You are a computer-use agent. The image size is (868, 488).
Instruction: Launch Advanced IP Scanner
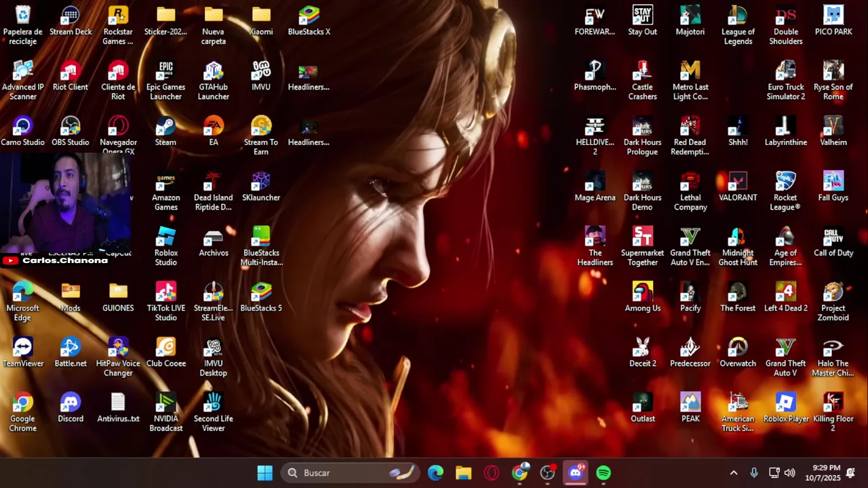click(23, 81)
